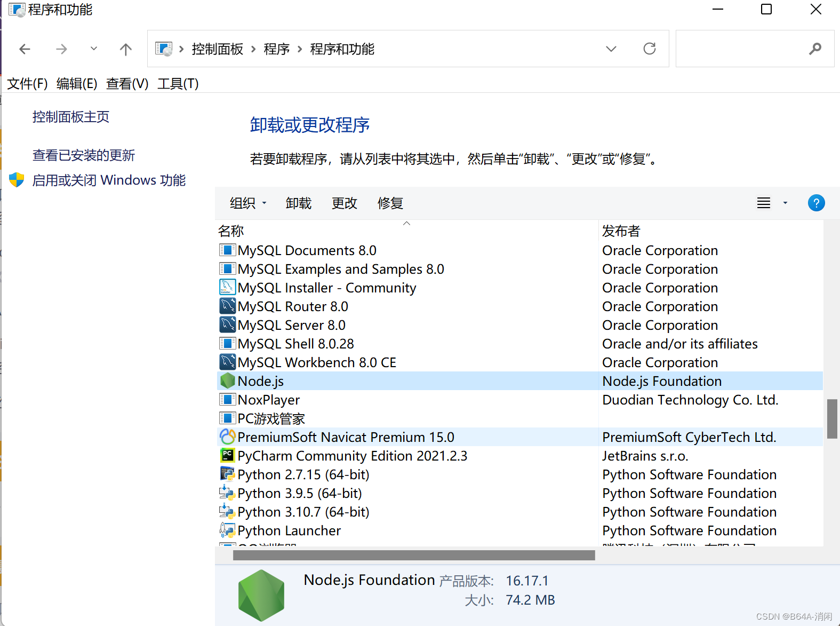Click the PC游戏管家 program icon
Viewport: 840px width, 626px height.
tap(227, 418)
